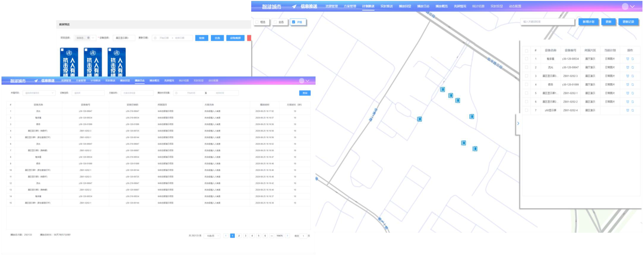The height and width of the screenshot is (255, 644).
Task: Open the 15条/页 page size dropdown
Action: (x=212, y=236)
